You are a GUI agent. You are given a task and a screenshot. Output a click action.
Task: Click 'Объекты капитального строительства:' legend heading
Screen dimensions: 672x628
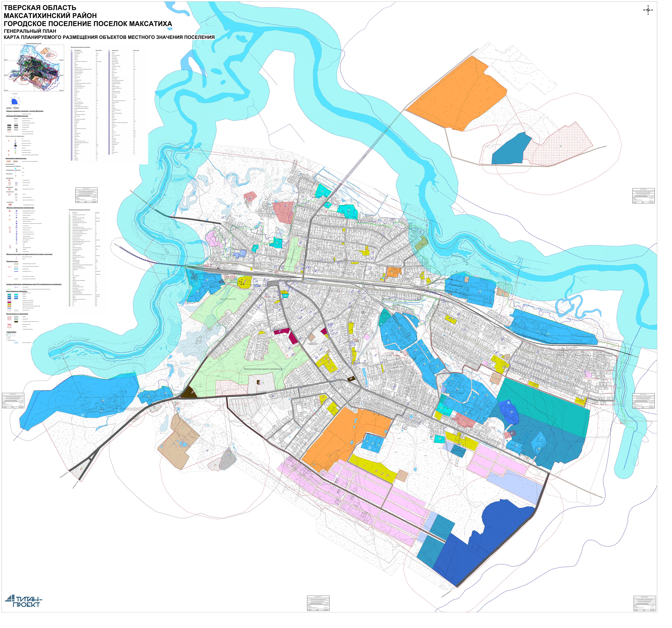[20, 208]
